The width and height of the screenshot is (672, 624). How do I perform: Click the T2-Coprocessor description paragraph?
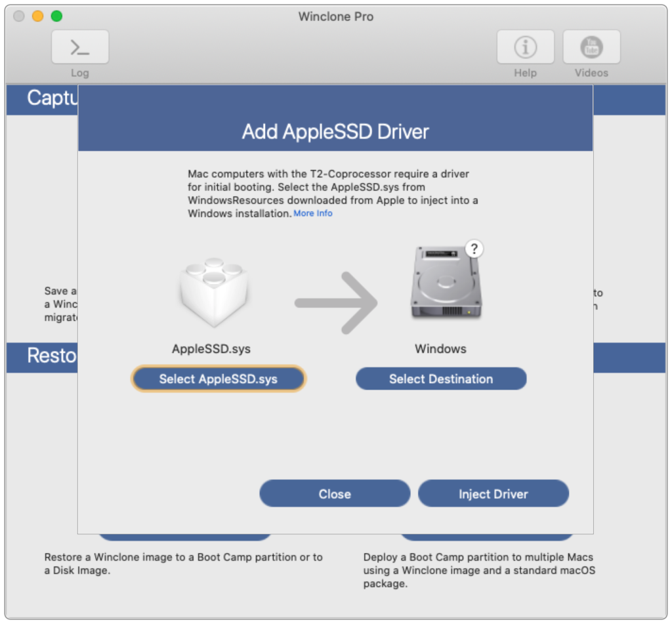[x=333, y=194]
